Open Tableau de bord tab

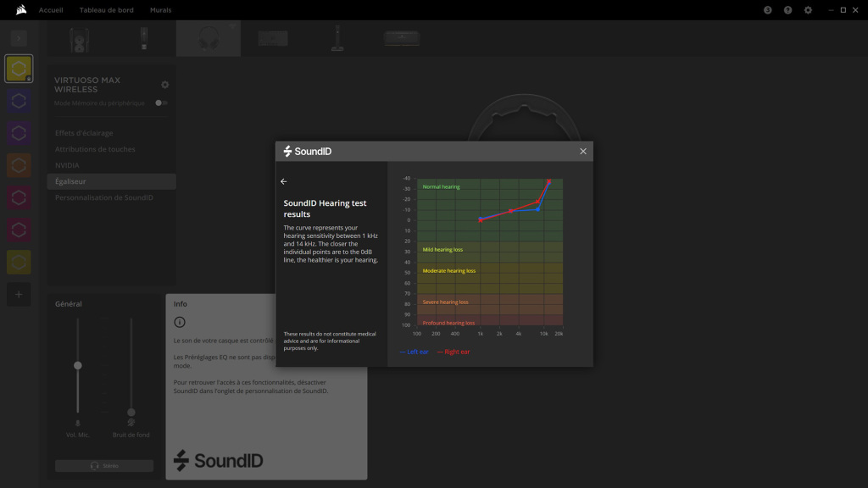106,10
